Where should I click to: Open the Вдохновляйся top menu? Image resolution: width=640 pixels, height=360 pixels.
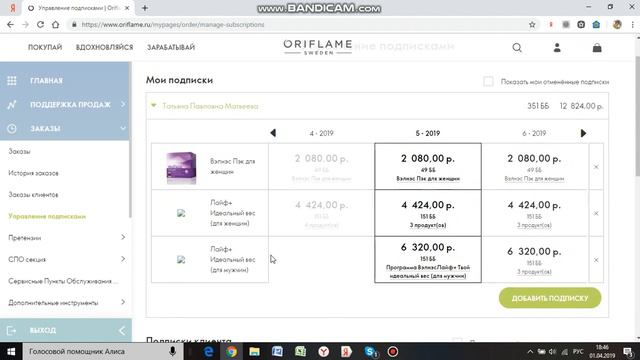pos(104,47)
